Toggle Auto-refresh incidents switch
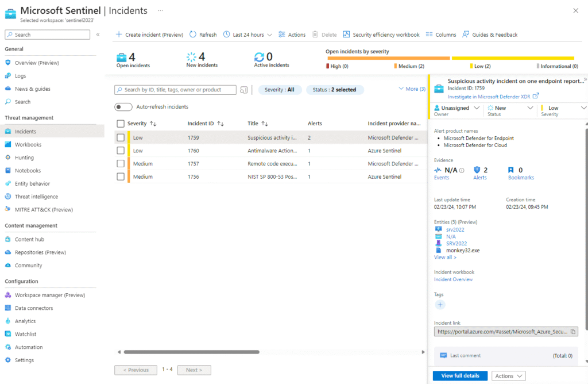The height and width of the screenshot is (384, 588). pyautogui.click(x=123, y=107)
